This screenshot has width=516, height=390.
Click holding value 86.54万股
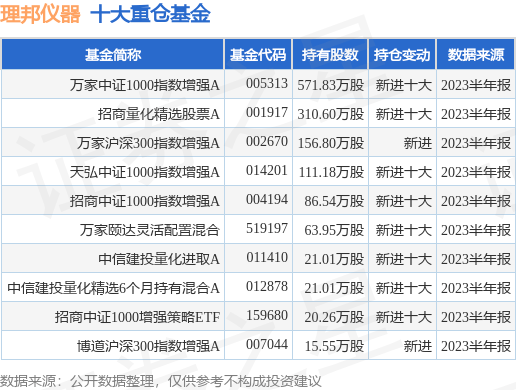click(x=334, y=201)
